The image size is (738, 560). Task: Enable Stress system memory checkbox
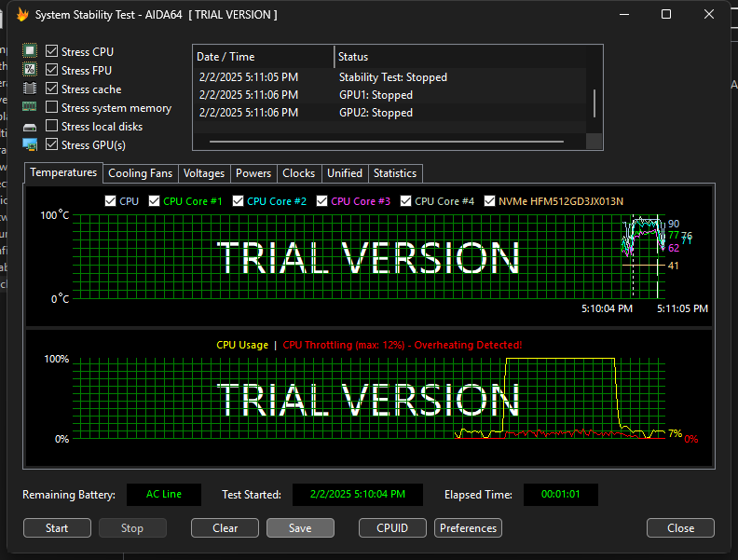[x=52, y=108]
